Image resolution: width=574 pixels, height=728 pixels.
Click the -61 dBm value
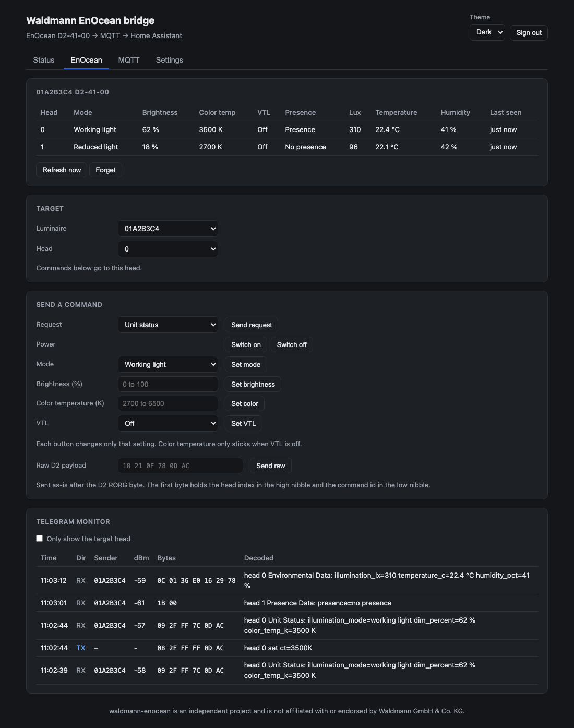point(139,603)
